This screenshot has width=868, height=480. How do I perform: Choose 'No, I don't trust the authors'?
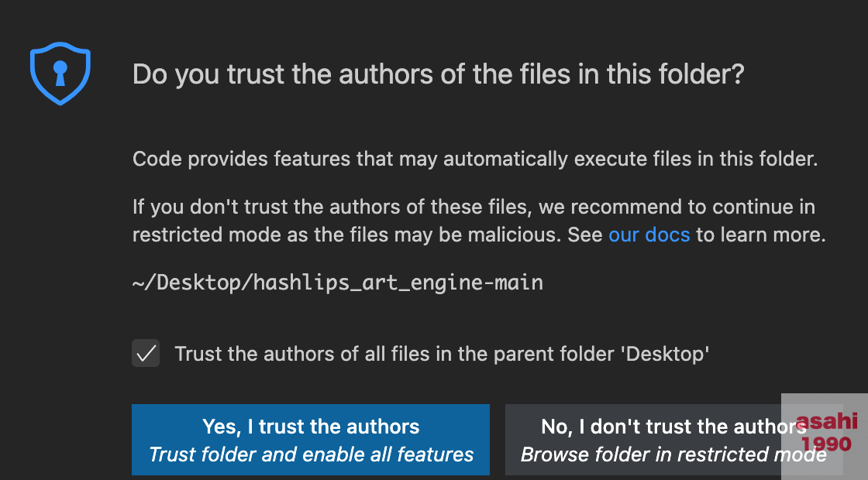point(673,440)
